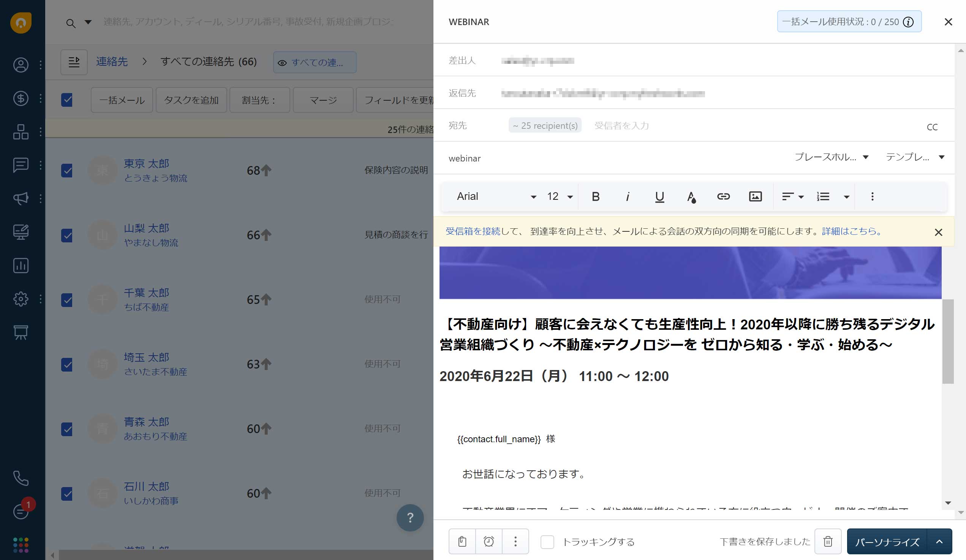Click CC to add recipients

coord(932,127)
